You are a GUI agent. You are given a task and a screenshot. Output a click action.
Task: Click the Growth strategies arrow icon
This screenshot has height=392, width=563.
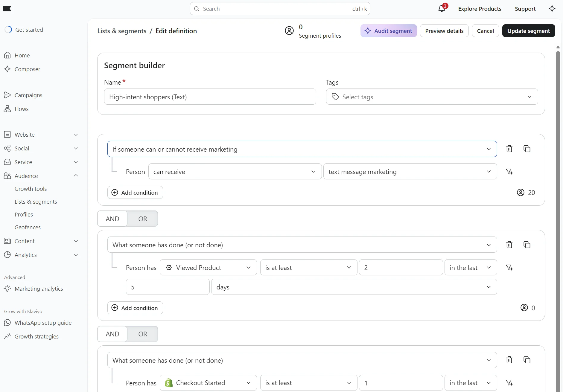7,336
